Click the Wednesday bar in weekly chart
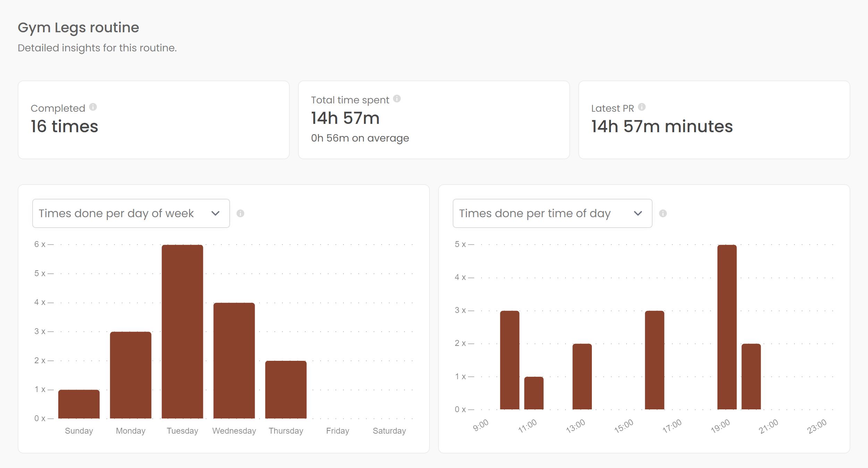Viewport: 868px width, 468px height. point(234,361)
